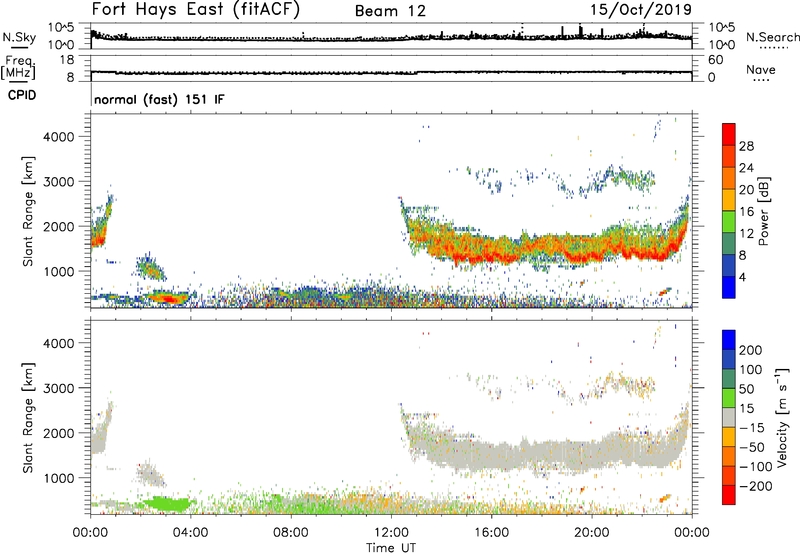
Task: Click the 'N.Sky' legend label
Action: pos(19,37)
